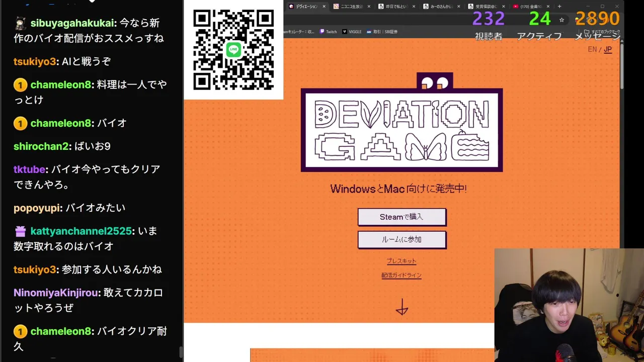Open the VIGGLE bookmark
Image resolution: width=644 pixels, height=362 pixels.
point(352,32)
